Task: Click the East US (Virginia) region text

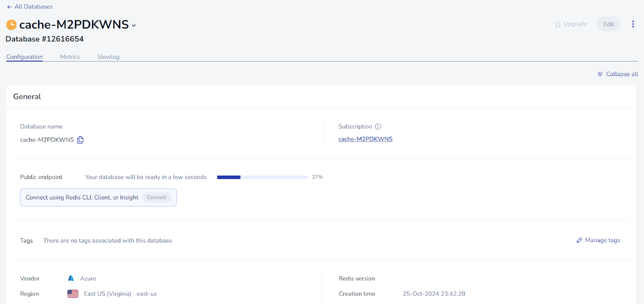Action: pos(107,294)
